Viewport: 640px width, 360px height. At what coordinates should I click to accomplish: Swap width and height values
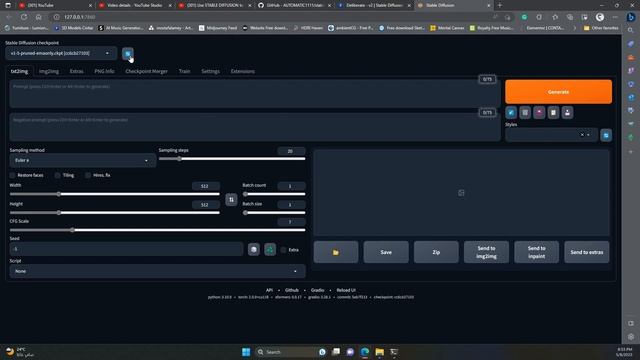pos(231,199)
